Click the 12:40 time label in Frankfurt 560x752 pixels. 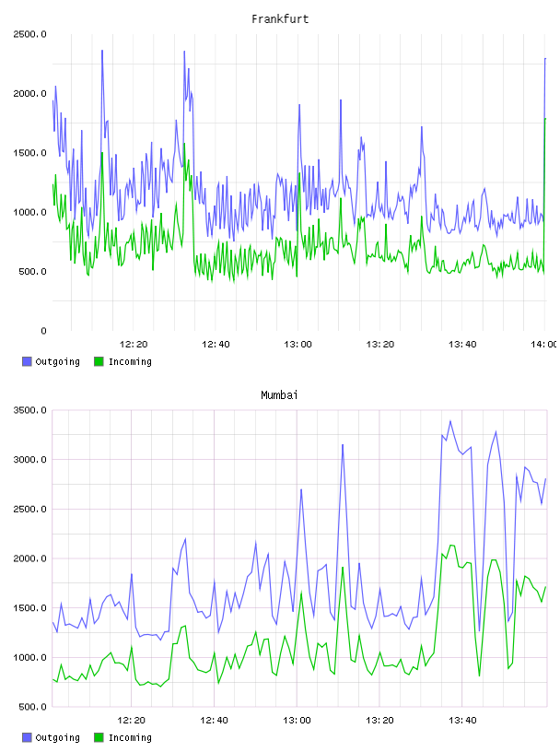tap(216, 345)
